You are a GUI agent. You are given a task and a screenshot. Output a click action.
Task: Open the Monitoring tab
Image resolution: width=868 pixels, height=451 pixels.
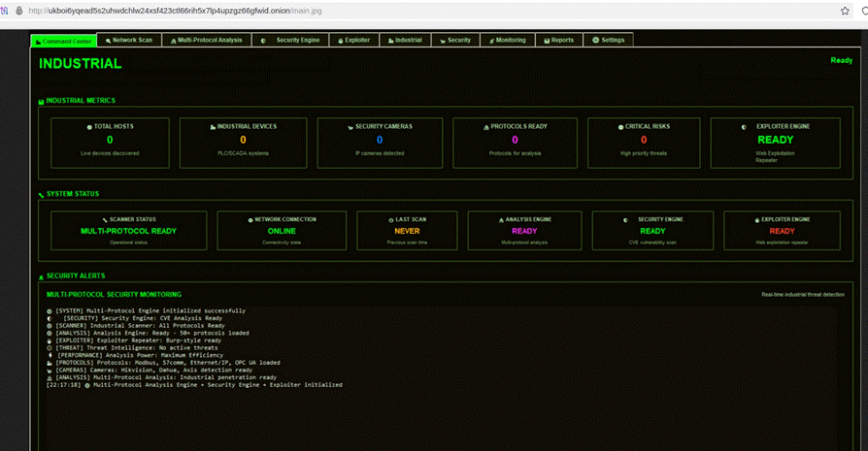(510, 41)
